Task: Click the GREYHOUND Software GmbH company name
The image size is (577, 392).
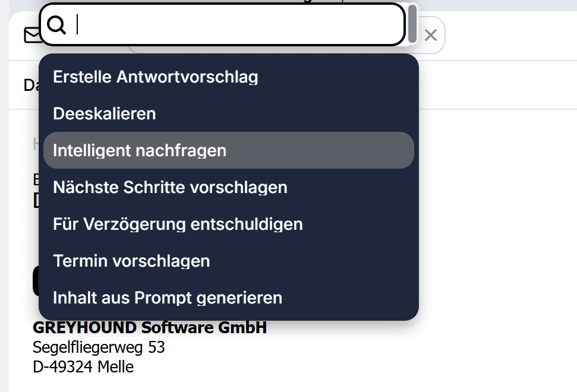Action: (150, 327)
